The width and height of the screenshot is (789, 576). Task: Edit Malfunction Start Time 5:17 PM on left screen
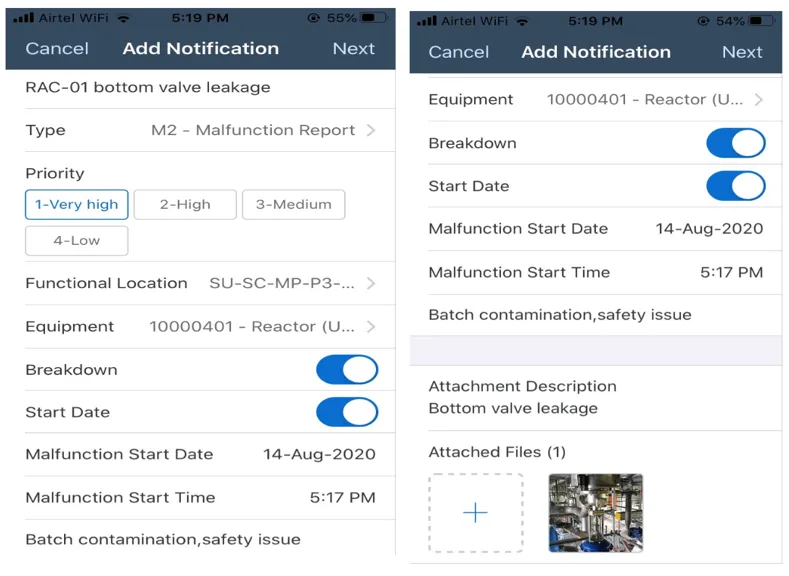click(200, 498)
